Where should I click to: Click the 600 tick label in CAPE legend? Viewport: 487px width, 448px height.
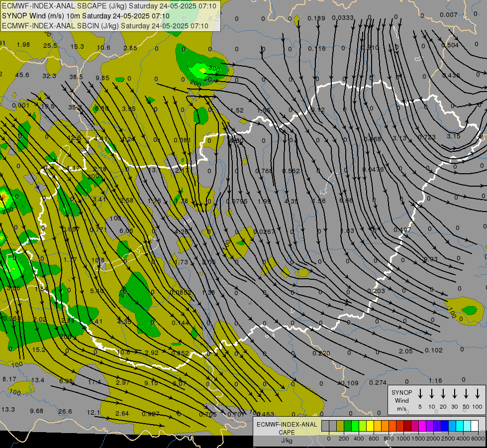374,439
